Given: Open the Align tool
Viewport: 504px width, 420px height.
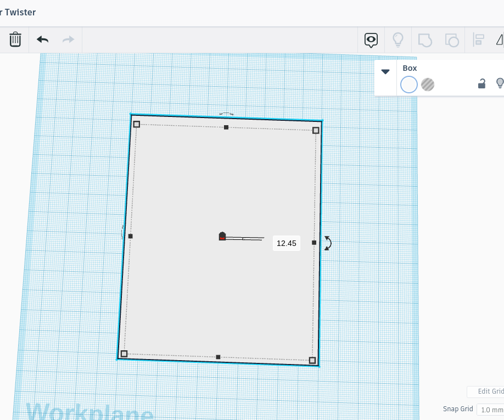Looking at the screenshot, I should pyautogui.click(x=479, y=40).
